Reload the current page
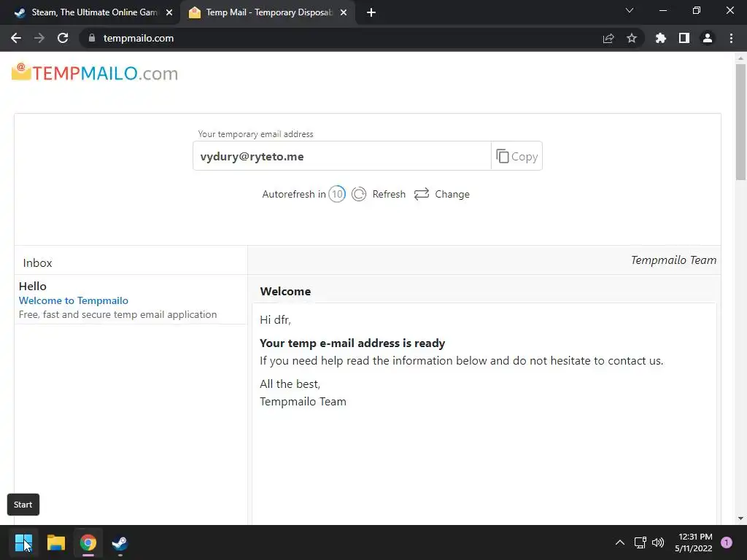This screenshot has height=560, width=747. coord(63,38)
